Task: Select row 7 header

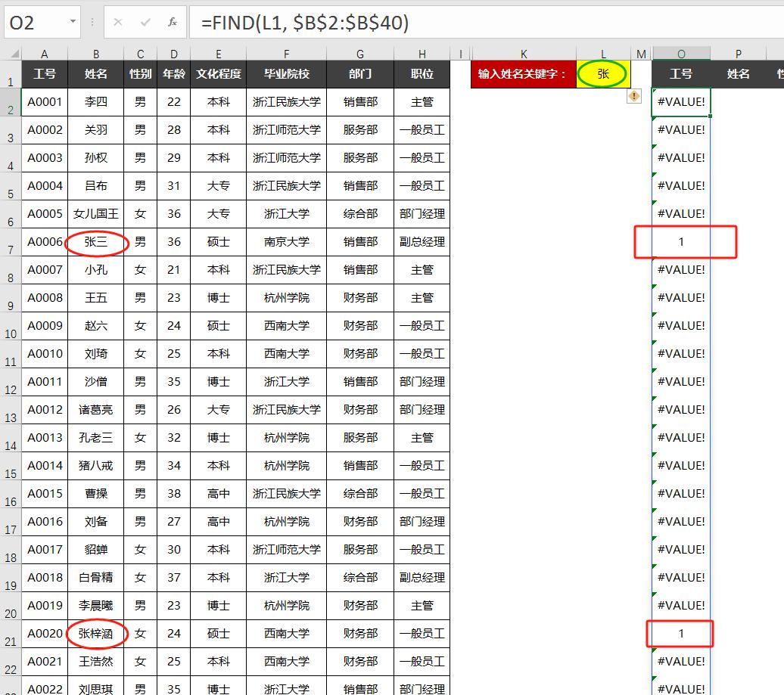Action: (11, 242)
